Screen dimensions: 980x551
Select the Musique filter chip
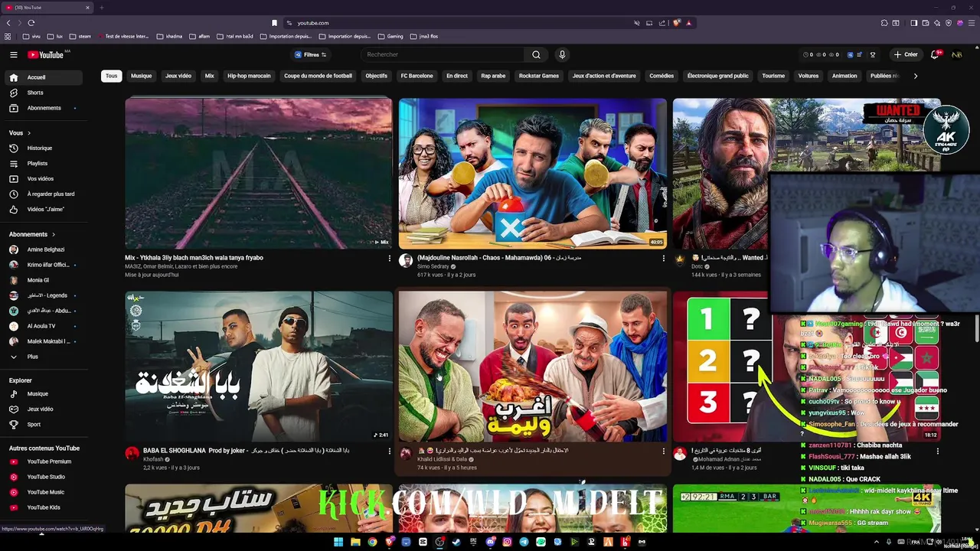coord(141,76)
